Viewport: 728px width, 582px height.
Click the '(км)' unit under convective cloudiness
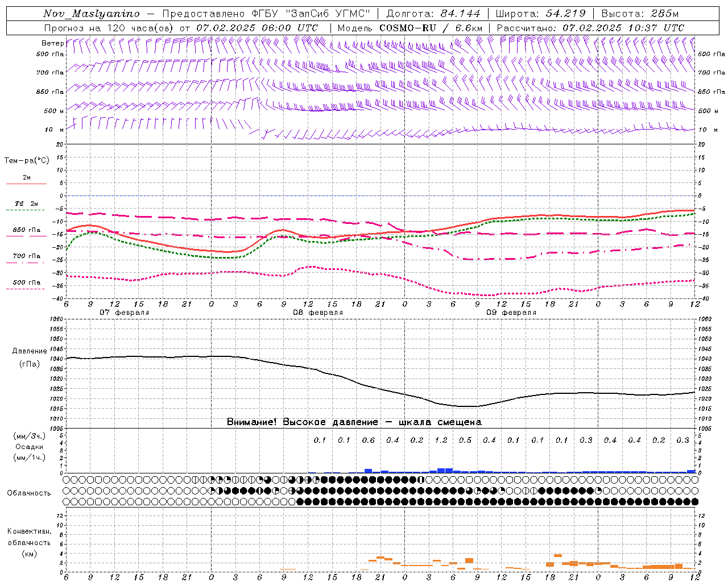(x=30, y=554)
